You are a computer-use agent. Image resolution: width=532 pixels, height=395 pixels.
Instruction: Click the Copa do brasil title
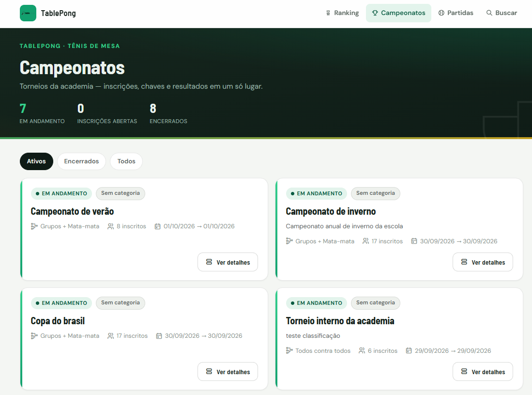[58, 321]
